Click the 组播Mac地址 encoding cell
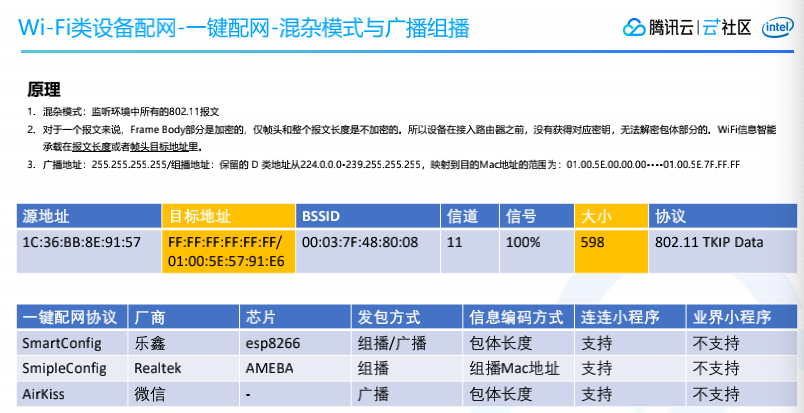Image resolution: width=804 pixels, height=413 pixels. [x=518, y=368]
